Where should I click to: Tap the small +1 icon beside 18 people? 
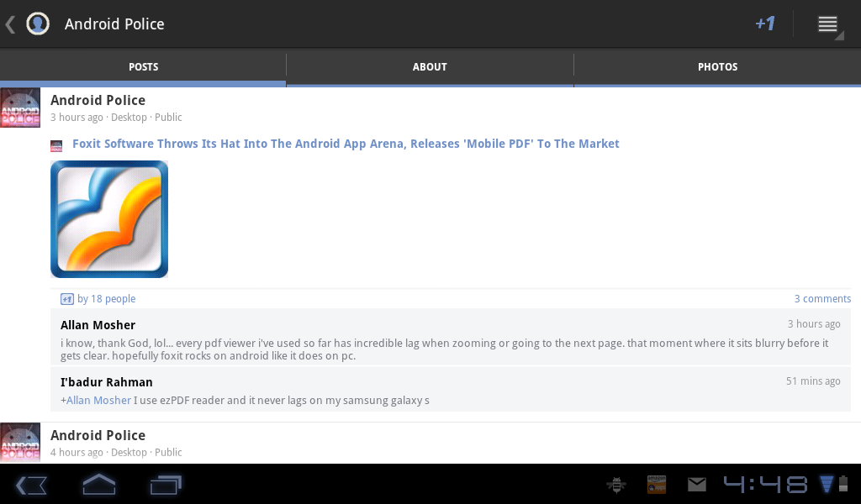[x=67, y=299]
